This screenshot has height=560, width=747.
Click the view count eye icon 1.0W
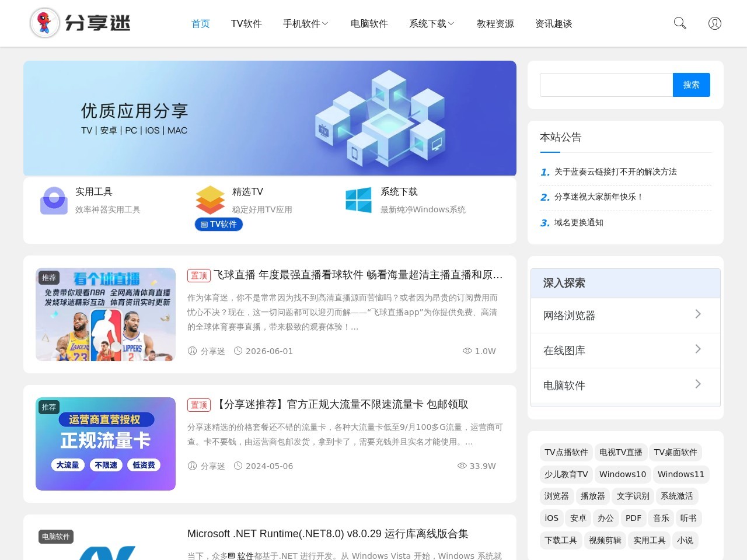click(467, 351)
